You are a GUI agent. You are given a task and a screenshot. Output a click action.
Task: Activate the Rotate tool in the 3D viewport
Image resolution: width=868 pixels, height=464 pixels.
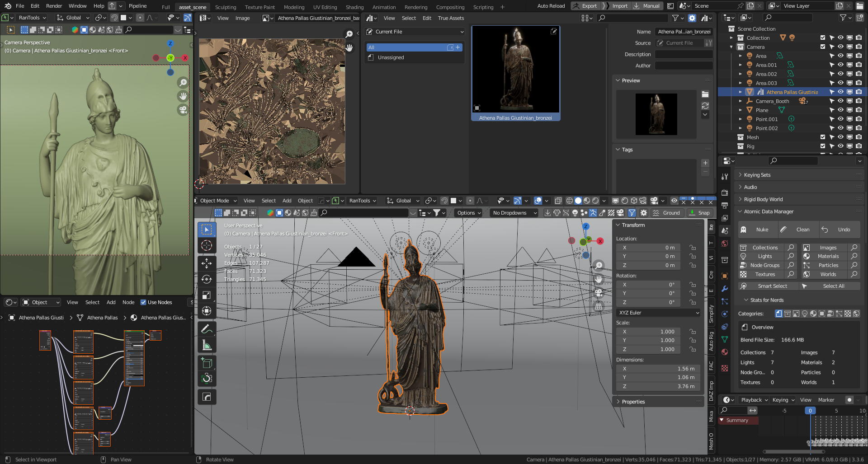(207, 279)
